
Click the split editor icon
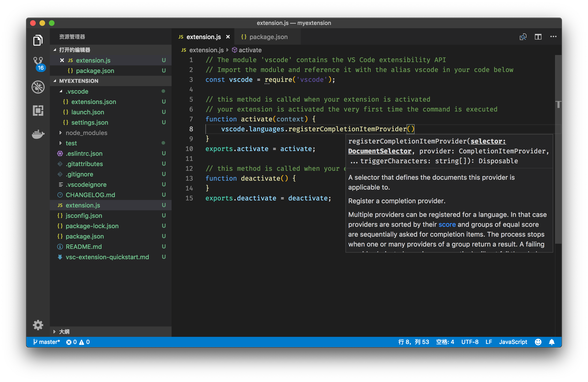[x=538, y=37]
